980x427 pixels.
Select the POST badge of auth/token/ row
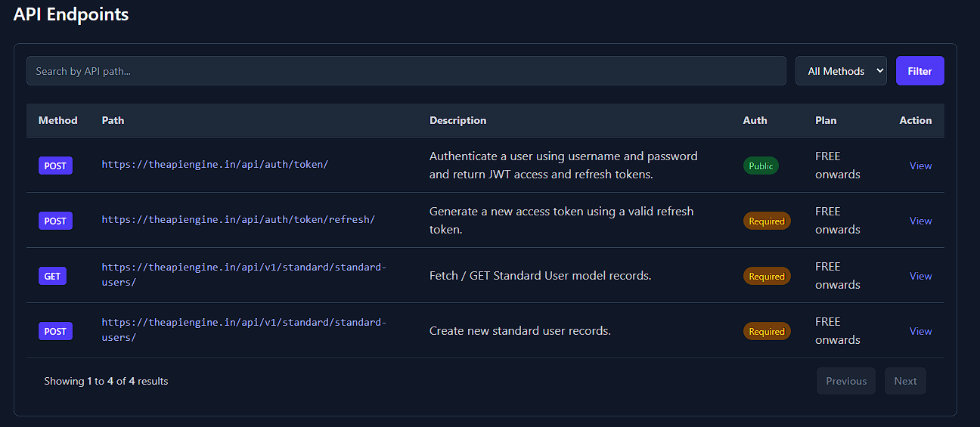point(55,166)
